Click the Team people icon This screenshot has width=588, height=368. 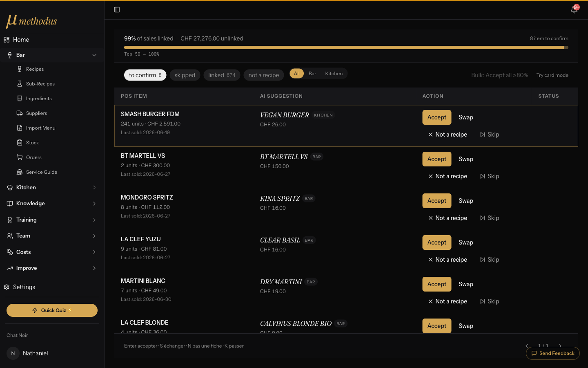pos(10,236)
